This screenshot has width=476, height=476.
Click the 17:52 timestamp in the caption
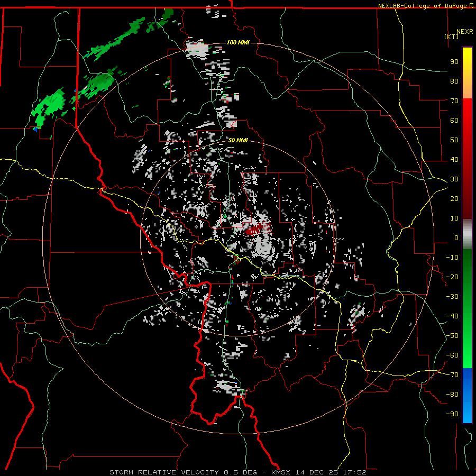pyautogui.click(x=355, y=472)
